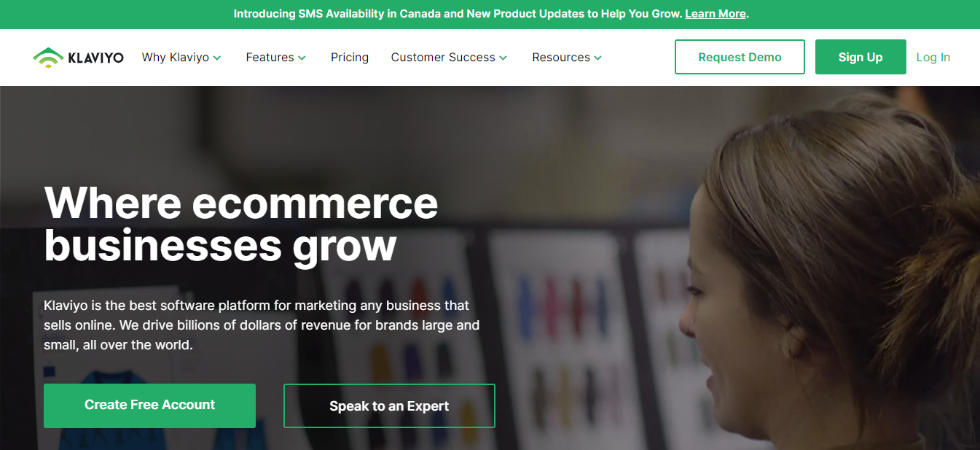Open the Resources menu
The width and height of the screenshot is (980, 450).
coord(561,58)
